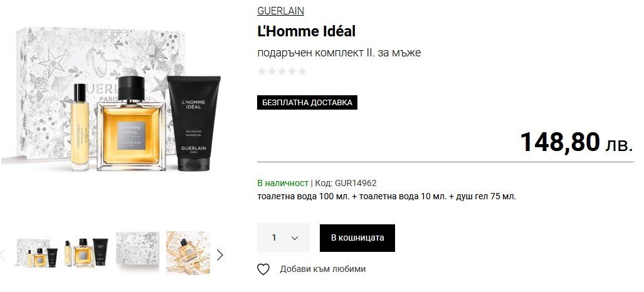
Task: Click the quantity dropdown chevron arrow
Action: pyautogui.click(x=295, y=238)
